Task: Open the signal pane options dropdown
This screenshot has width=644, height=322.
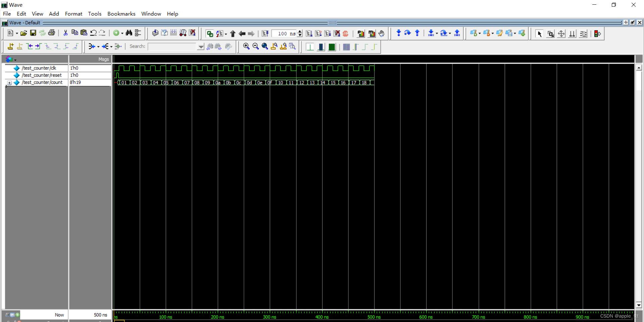Action: 15,60
